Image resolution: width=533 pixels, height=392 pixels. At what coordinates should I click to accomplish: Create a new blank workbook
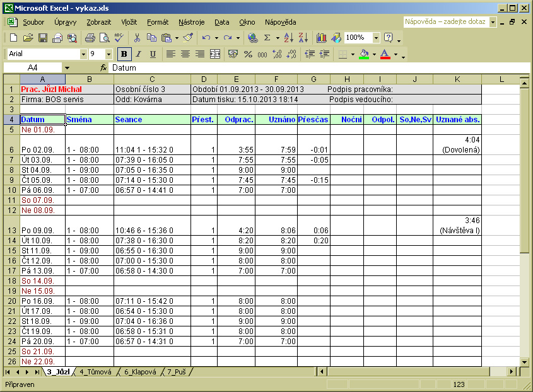(x=14, y=38)
